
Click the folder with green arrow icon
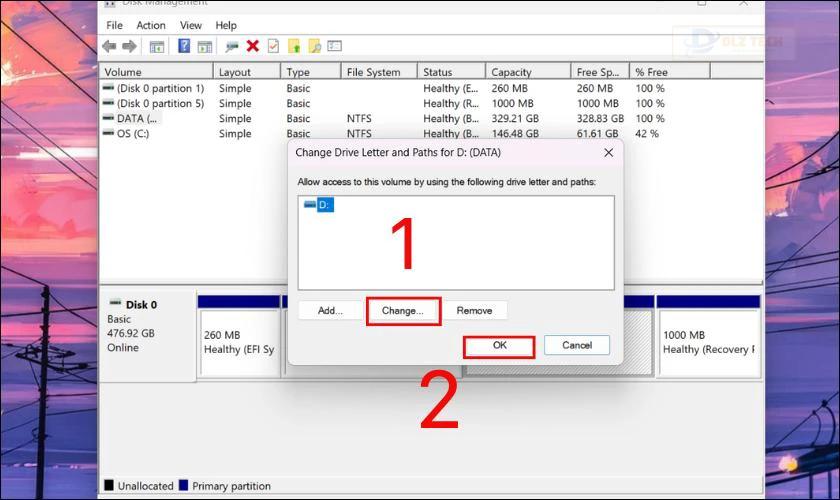294,47
